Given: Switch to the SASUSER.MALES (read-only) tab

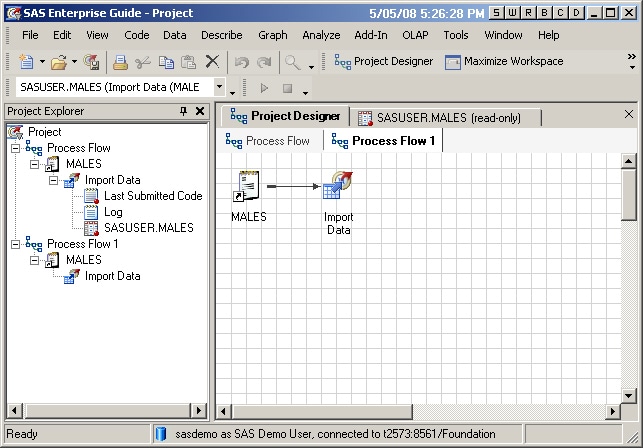Looking at the screenshot, I should click(x=447, y=117).
